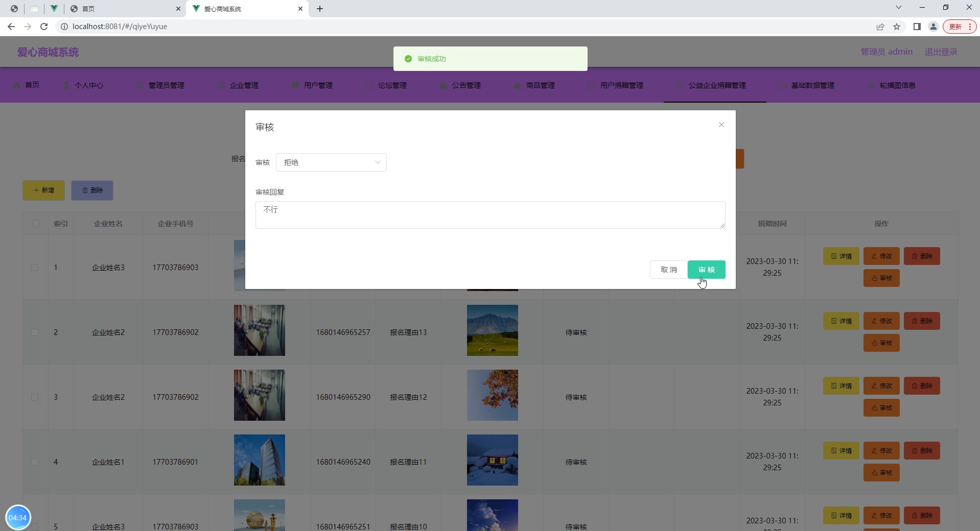This screenshot has height=531, width=980.
Task: Click 审核 for row 2
Action: point(881,343)
